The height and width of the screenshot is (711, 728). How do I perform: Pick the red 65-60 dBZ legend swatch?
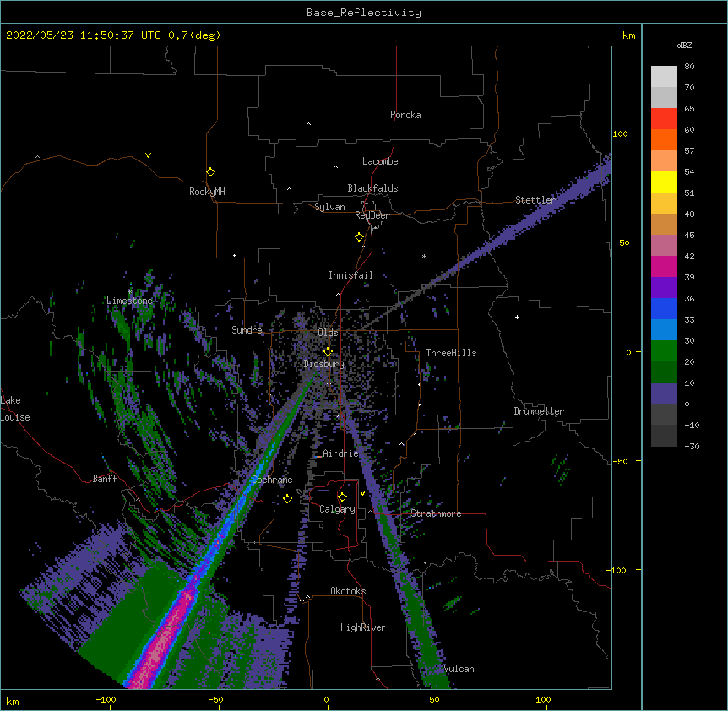point(664,119)
